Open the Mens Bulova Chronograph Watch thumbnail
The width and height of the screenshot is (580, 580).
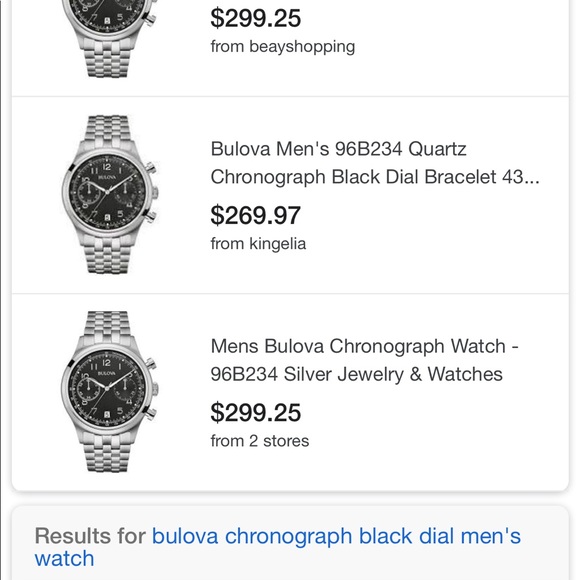click(x=110, y=391)
